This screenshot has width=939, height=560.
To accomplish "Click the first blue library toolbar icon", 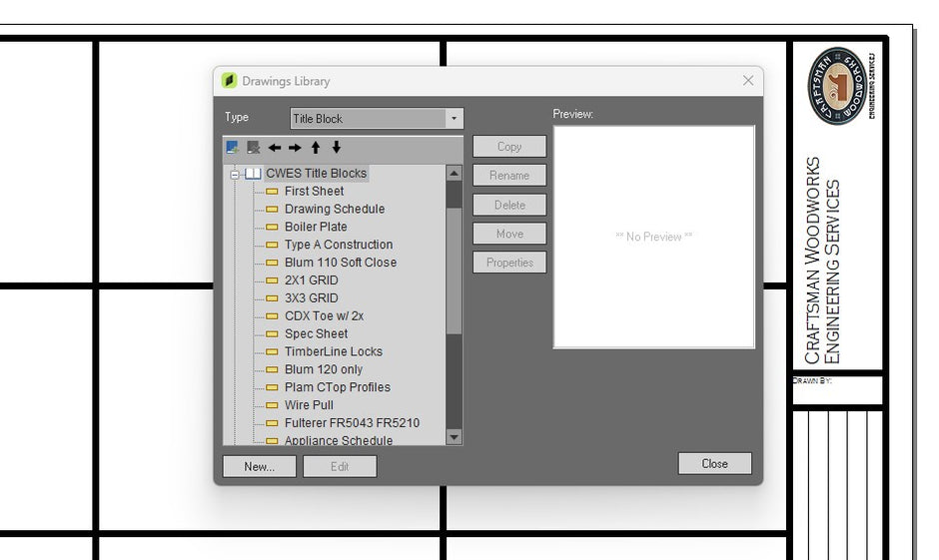I will (233, 148).
